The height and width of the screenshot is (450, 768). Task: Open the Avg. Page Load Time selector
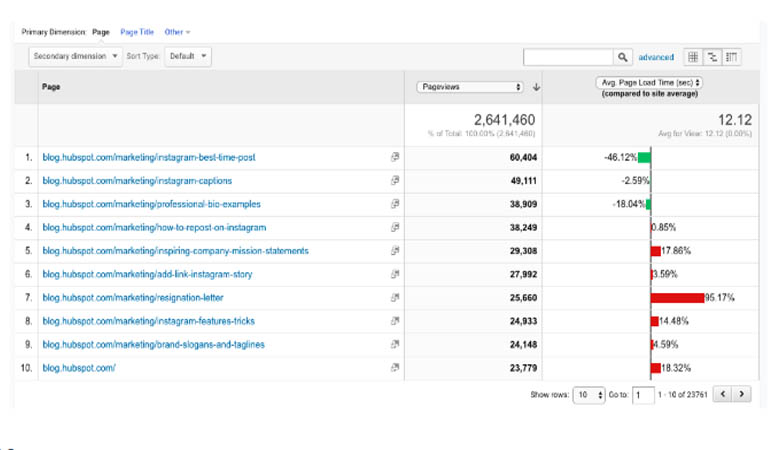[x=649, y=83]
